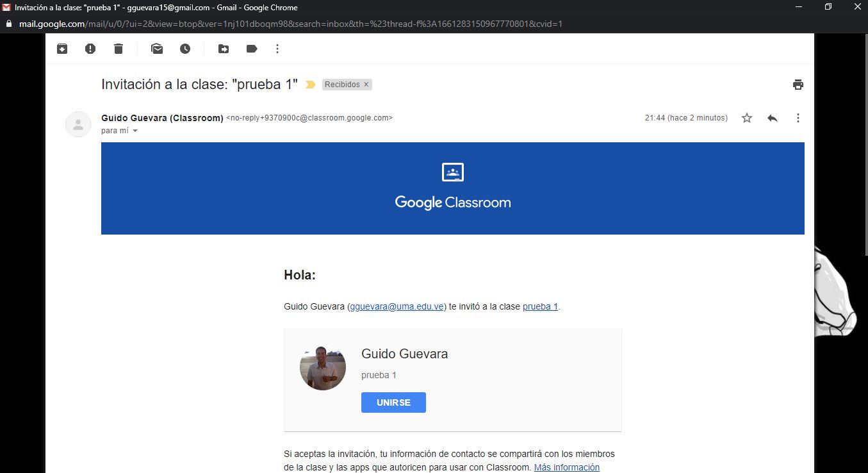The width and height of the screenshot is (868, 473).
Task: Star this message from Guido Guevara
Action: click(746, 118)
